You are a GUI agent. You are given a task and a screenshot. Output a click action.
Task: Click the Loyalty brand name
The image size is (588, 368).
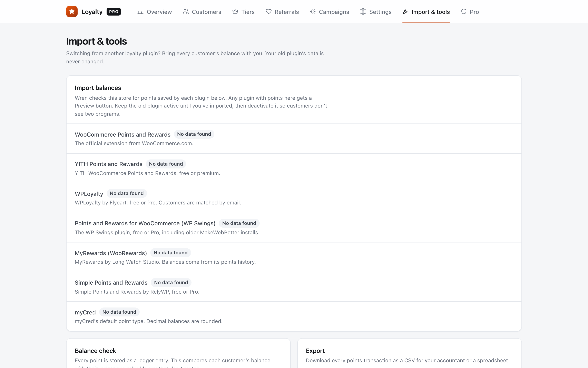tap(92, 12)
